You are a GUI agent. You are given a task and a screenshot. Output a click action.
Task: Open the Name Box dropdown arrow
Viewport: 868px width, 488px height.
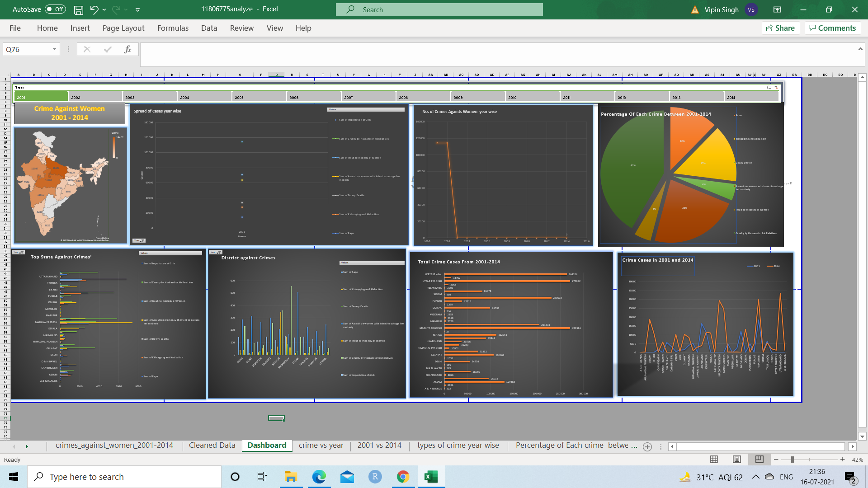[x=54, y=49]
